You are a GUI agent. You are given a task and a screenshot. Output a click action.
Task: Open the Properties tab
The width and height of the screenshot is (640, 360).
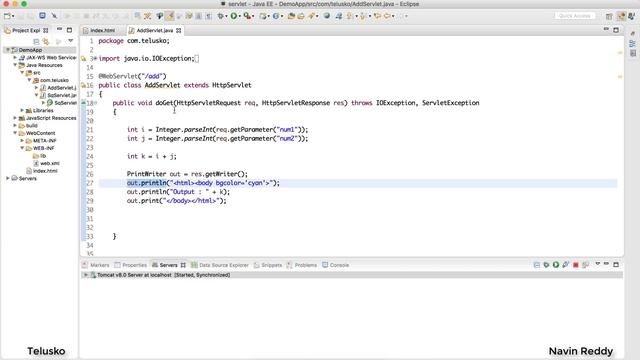[x=131, y=265]
